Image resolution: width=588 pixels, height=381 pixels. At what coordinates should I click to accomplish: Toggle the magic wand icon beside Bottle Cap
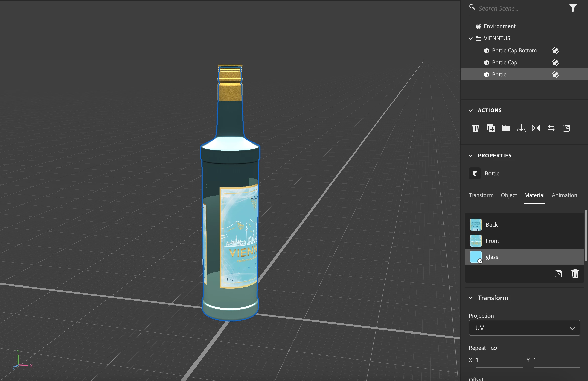(555, 63)
